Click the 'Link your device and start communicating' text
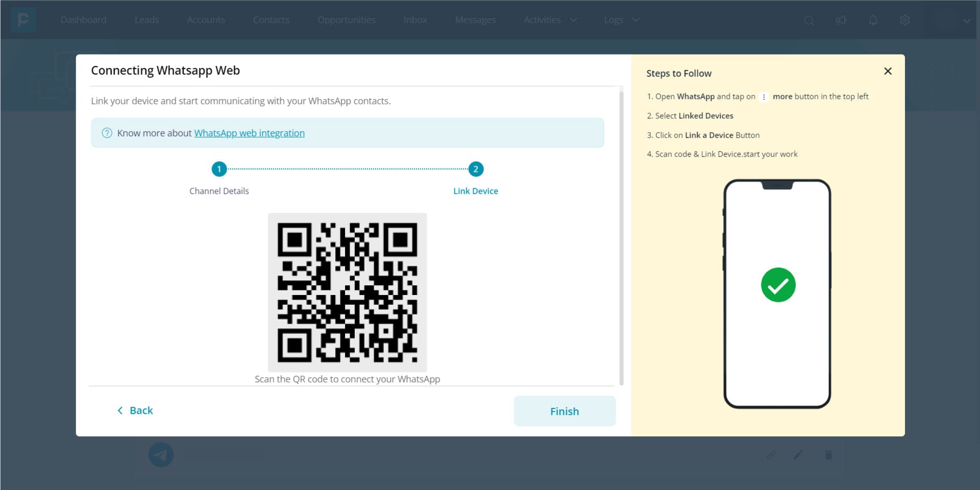This screenshot has height=490, width=980. (241, 101)
